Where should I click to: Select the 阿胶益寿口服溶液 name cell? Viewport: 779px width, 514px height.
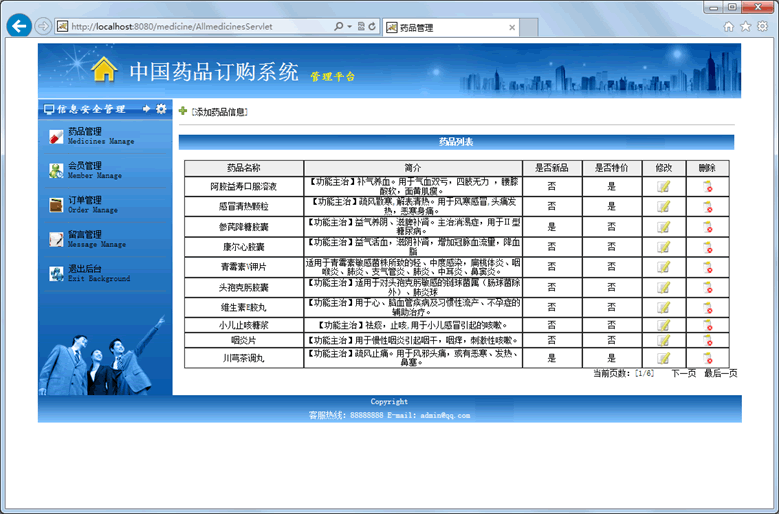click(244, 187)
